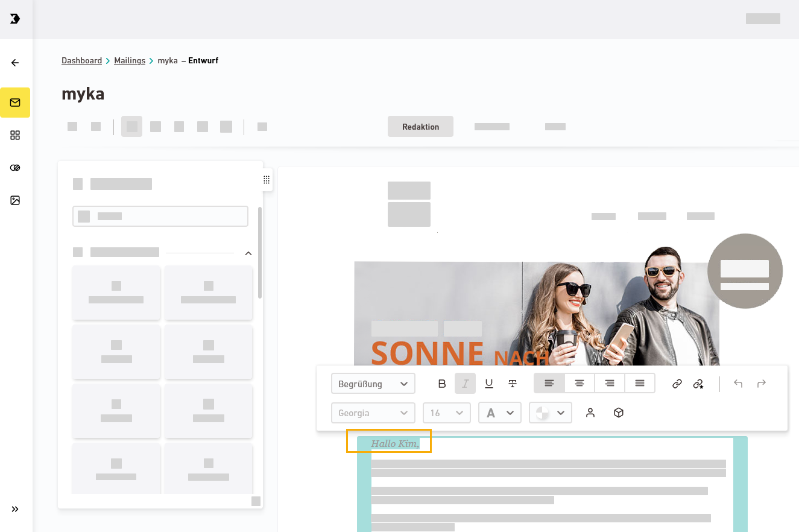Apply strikethrough formatting
The image size is (799, 532).
(513, 384)
